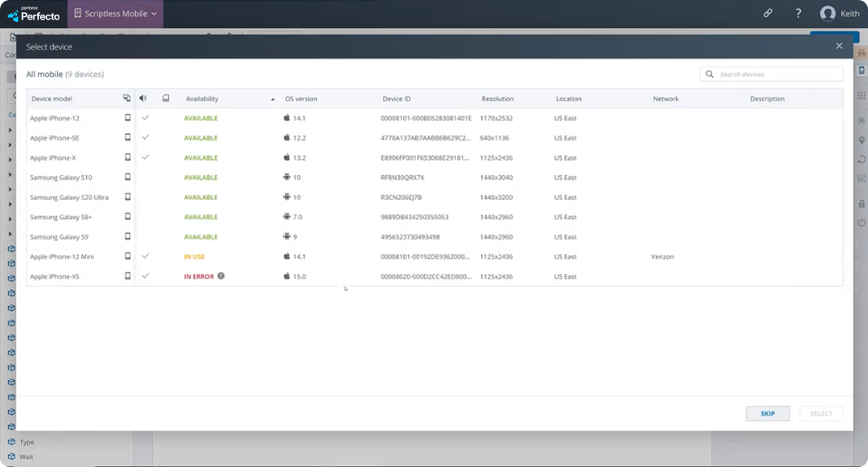The width and height of the screenshot is (868, 467).
Task: Select the Wait command in sidebar
Action: pyautogui.click(x=26, y=457)
